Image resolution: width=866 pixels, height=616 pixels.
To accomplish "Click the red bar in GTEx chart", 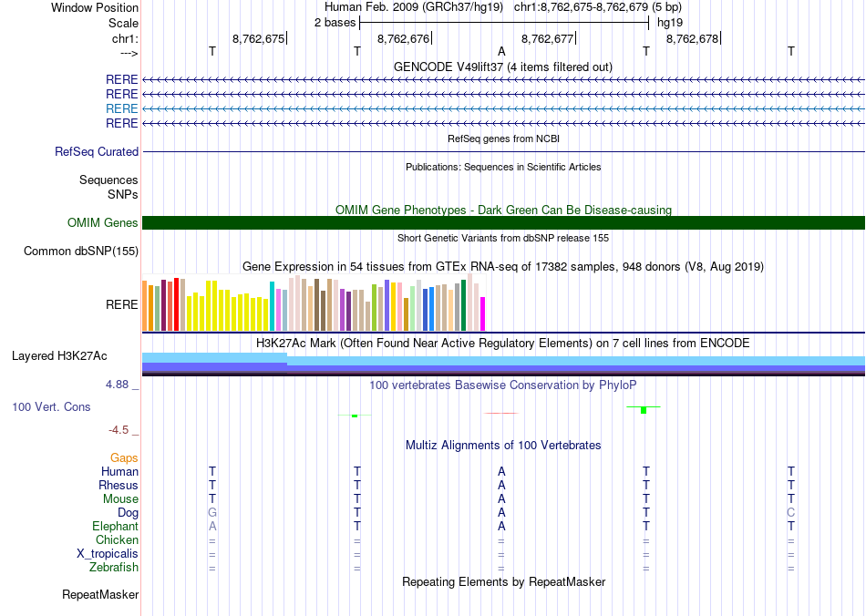I will pos(176,304).
